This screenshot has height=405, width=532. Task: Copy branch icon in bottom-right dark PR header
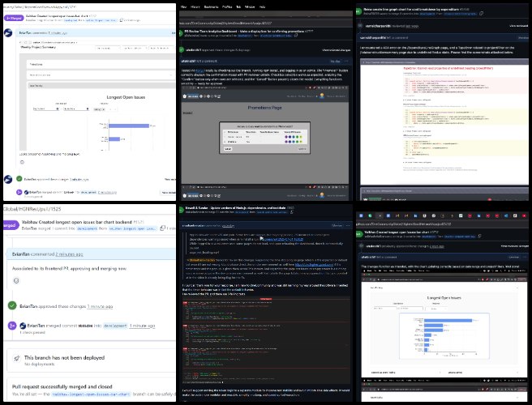[x=479, y=237]
